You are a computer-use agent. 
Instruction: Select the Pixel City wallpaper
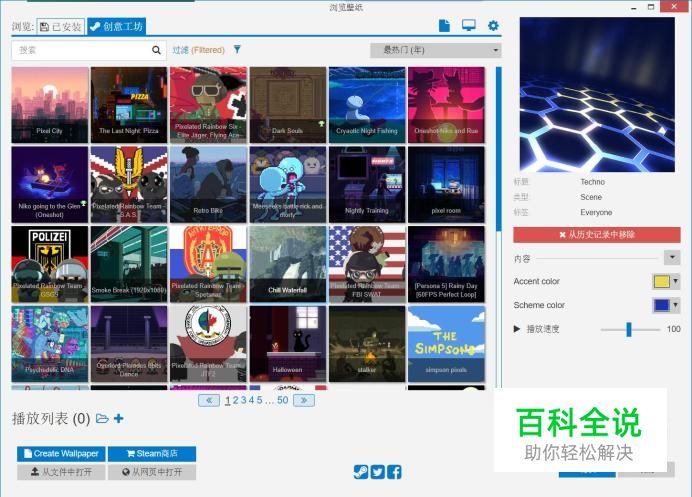[x=50, y=105]
